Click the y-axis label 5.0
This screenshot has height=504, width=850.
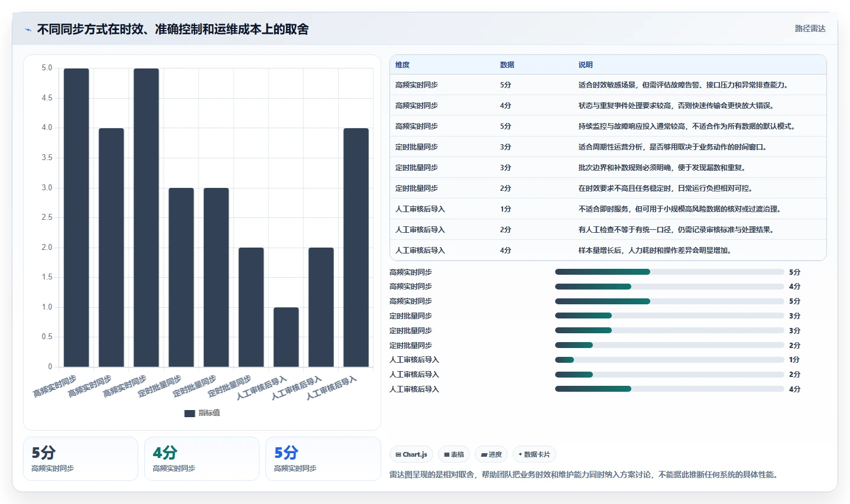tap(47, 68)
